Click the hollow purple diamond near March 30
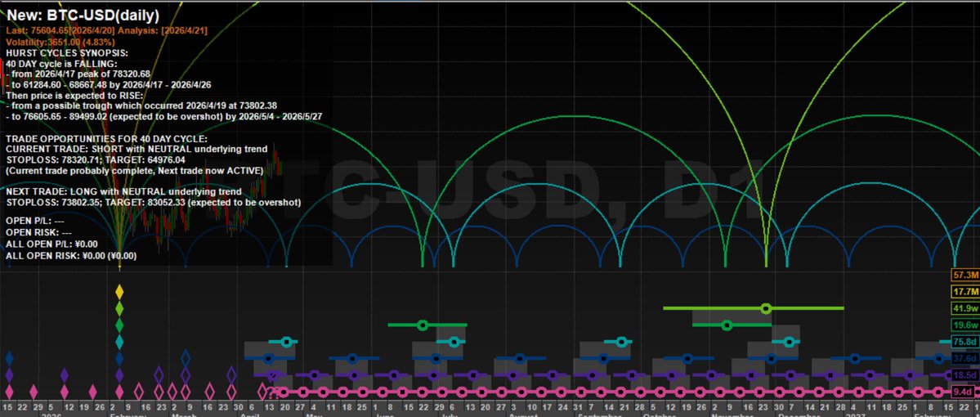 point(231,375)
